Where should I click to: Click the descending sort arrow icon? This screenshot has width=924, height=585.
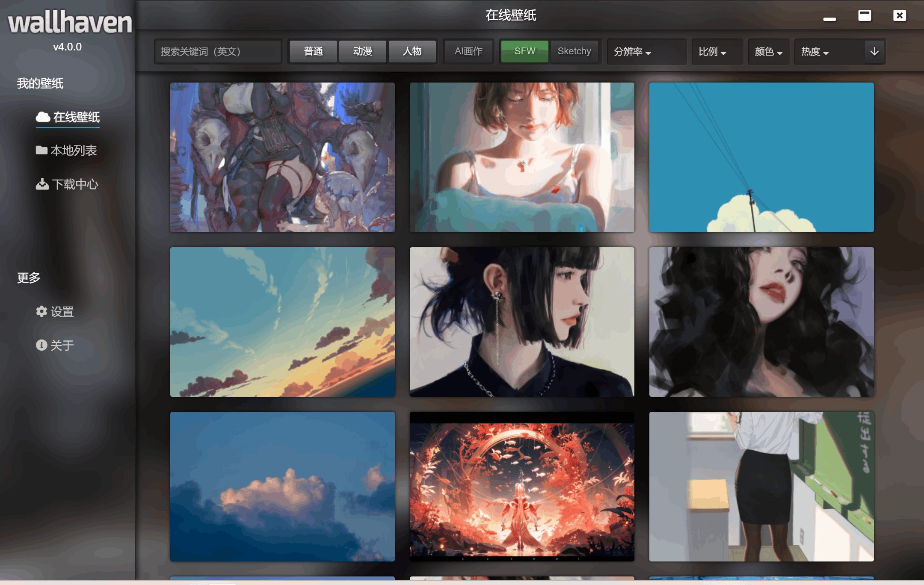[874, 51]
